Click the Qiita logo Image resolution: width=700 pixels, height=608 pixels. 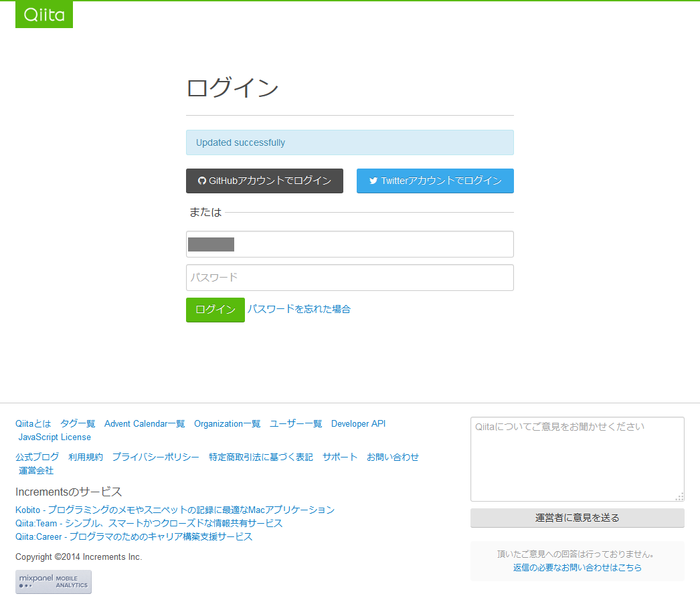tap(43, 14)
